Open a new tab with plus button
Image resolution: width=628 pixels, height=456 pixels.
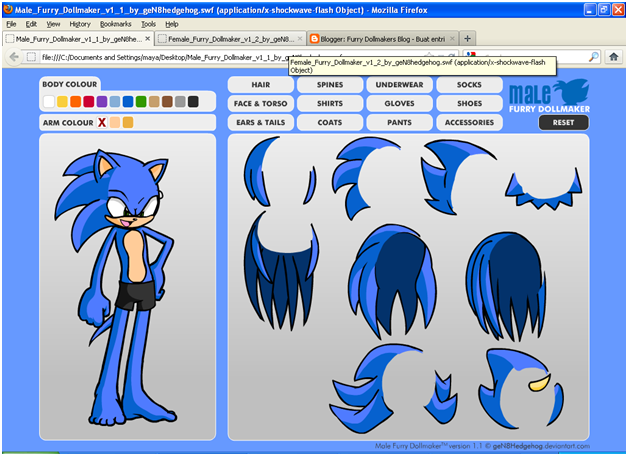467,38
